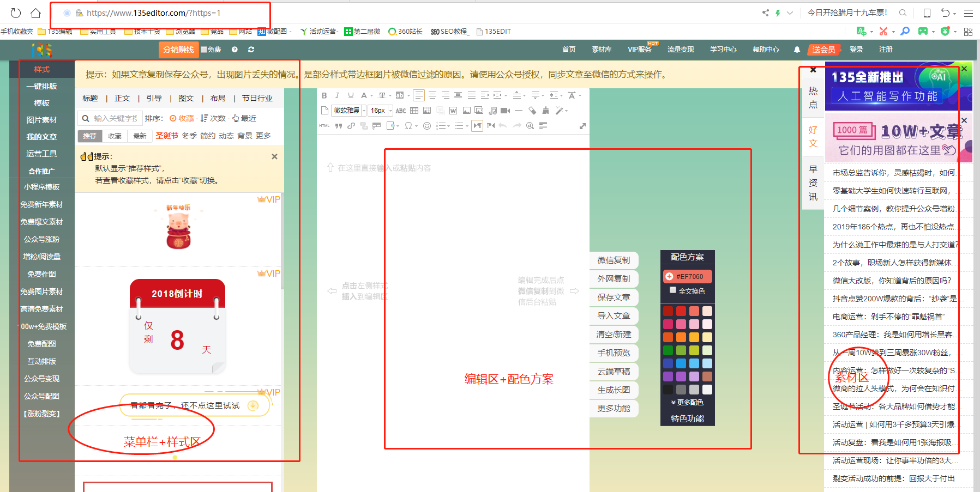The width and height of the screenshot is (980, 492).
Task: Open the notification bell
Action: coord(797,50)
